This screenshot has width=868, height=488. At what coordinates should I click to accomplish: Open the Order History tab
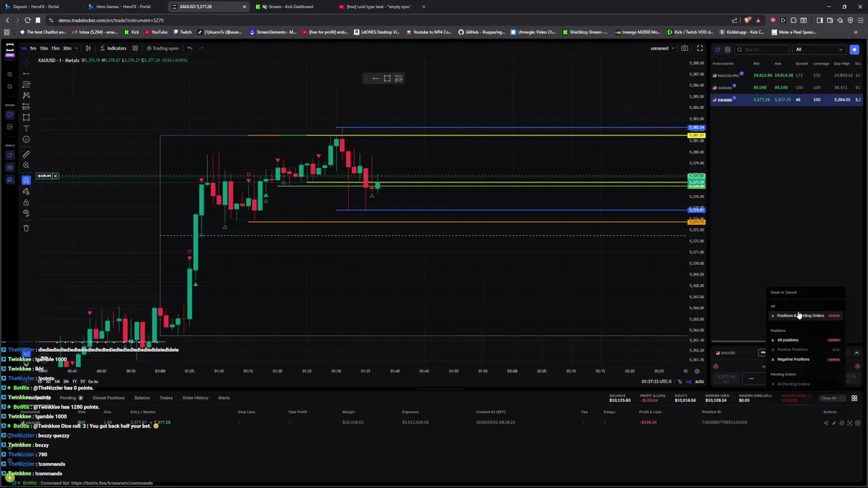point(195,398)
